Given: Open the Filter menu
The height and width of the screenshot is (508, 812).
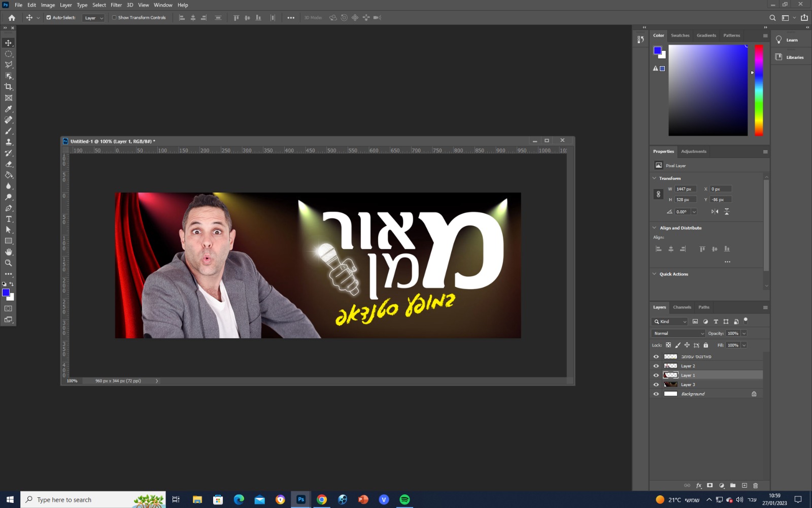Looking at the screenshot, I should (116, 5).
